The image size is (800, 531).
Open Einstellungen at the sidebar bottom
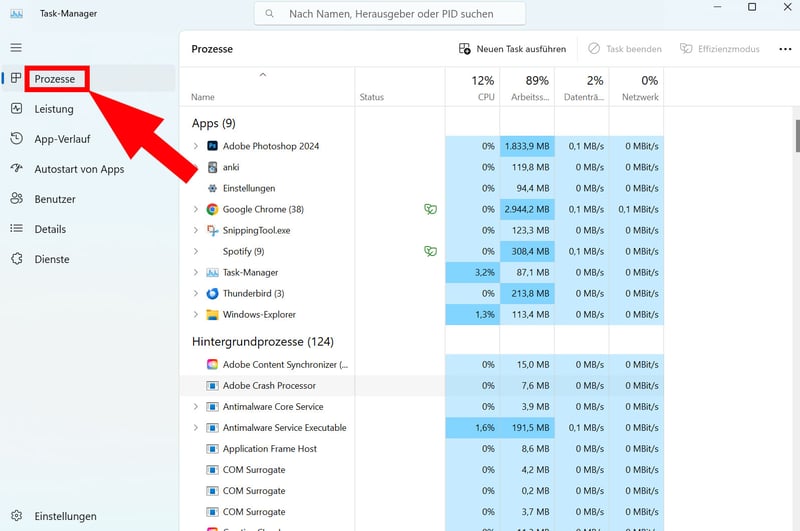click(65, 516)
